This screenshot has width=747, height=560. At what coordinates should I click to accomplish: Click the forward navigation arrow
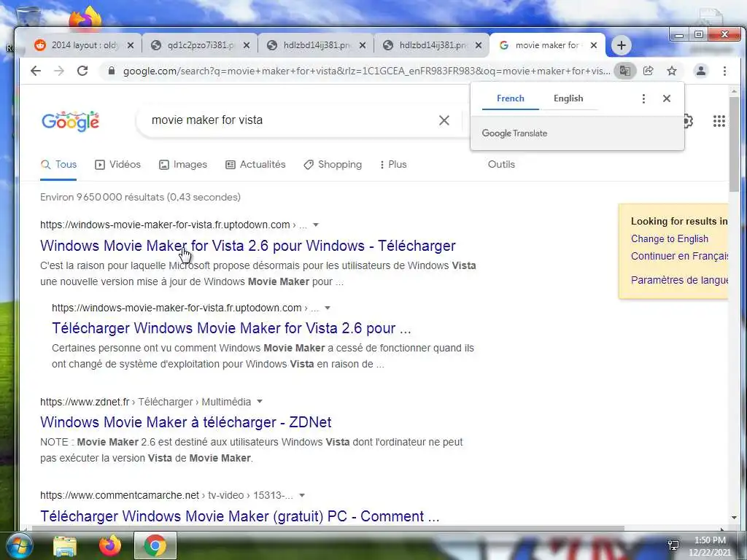[59, 71]
